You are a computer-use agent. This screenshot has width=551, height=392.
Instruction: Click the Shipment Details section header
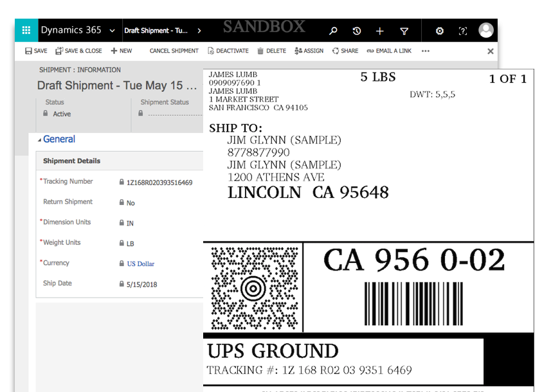pyautogui.click(x=71, y=161)
